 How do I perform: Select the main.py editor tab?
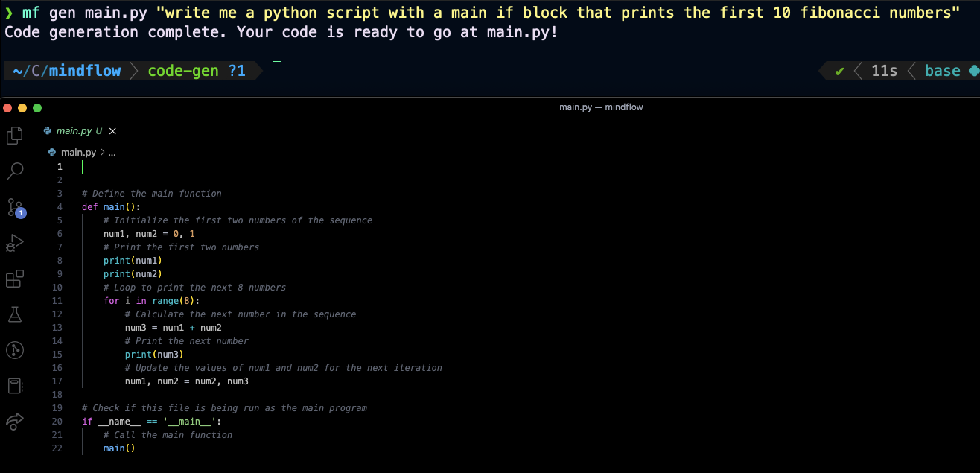[x=74, y=131]
